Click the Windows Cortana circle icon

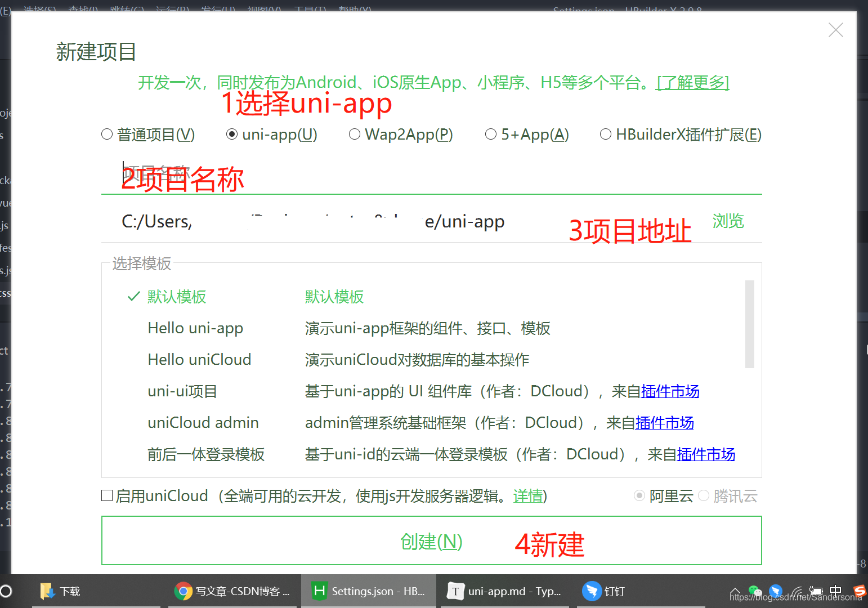coord(6,591)
